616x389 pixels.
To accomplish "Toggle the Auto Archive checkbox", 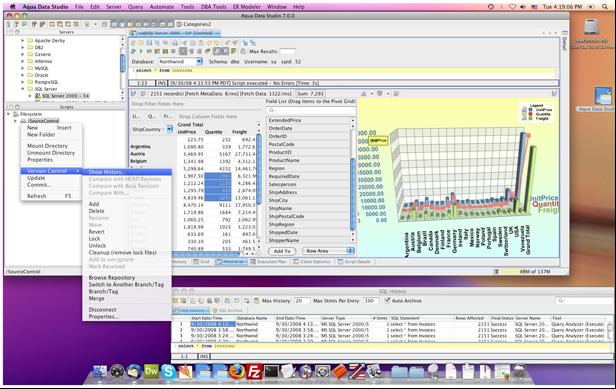I will [388, 300].
